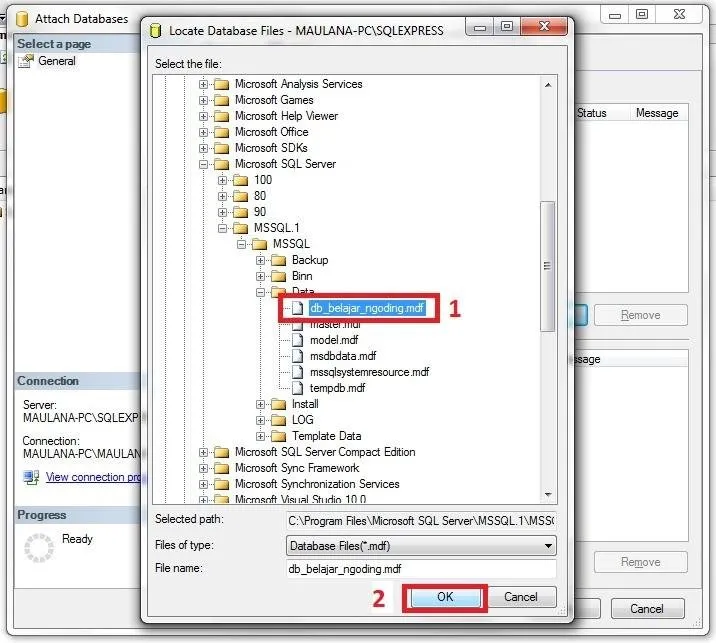Click Template Data folder icon
The width and height of the screenshot is (716, 643).
[x=279, y=436]
